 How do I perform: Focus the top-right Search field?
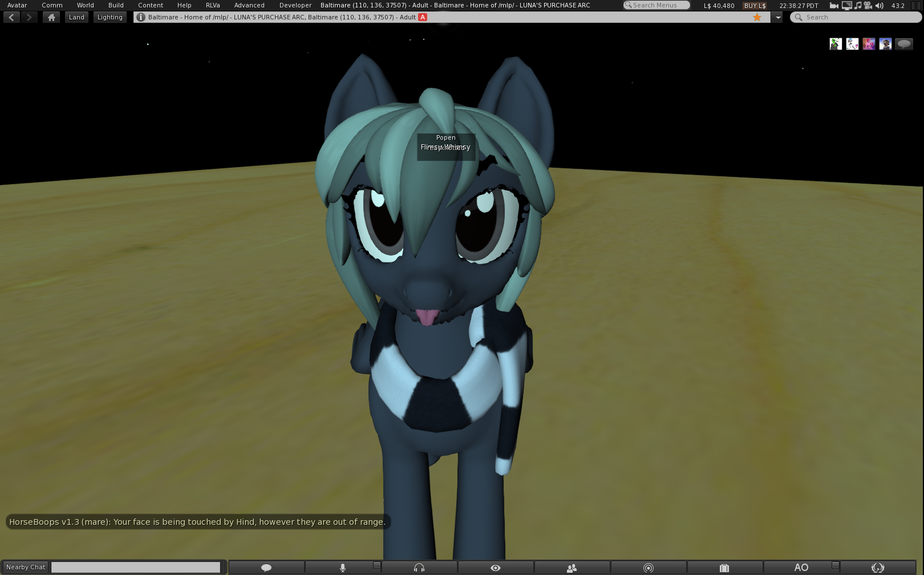coord(856,17)
